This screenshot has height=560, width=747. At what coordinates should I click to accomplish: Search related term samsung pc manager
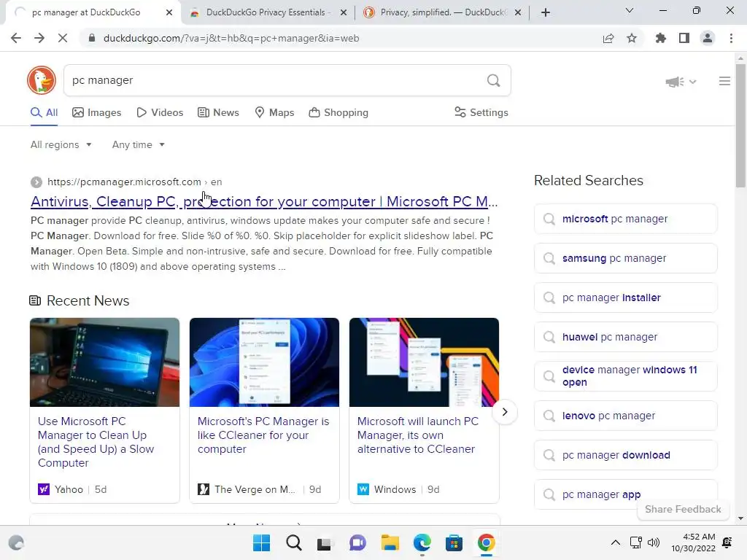(625, 259)
